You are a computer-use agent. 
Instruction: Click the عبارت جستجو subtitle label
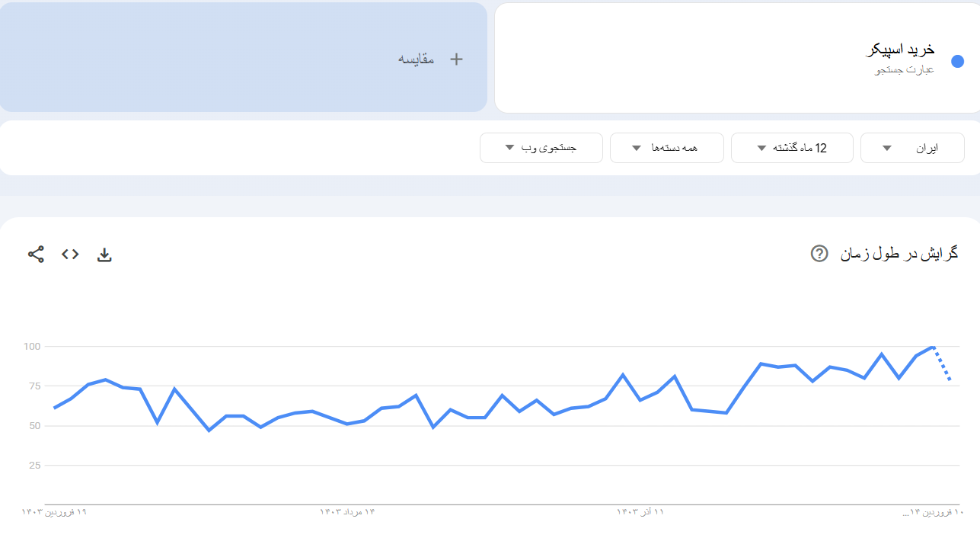click(905, 70)
